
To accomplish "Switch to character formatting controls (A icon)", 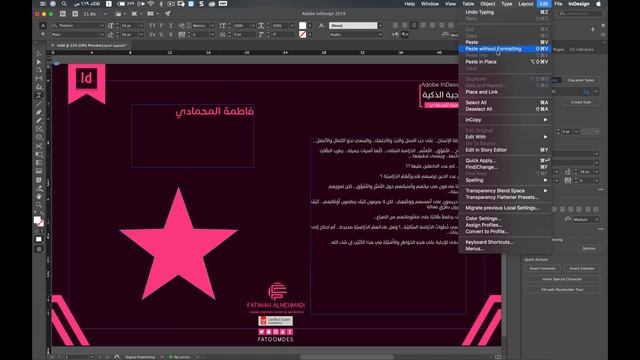I will pos(43,25).
